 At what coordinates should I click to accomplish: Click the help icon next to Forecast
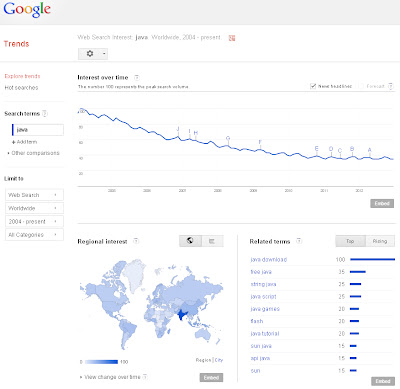pos(391,86)
